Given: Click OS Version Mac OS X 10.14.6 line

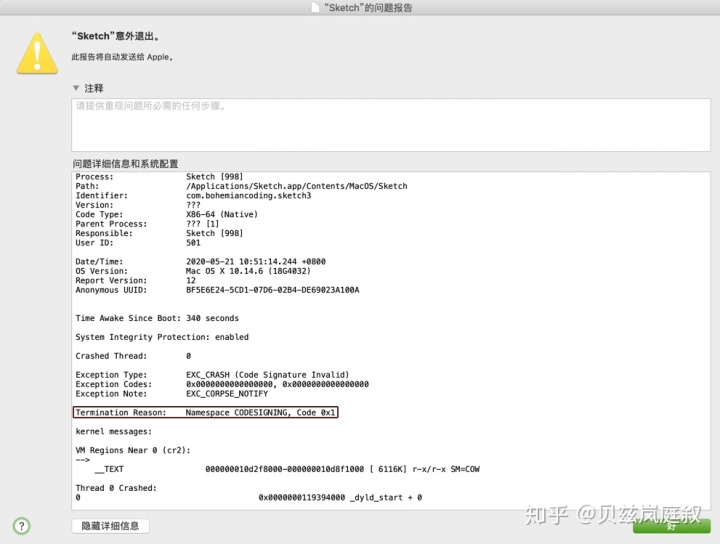Looking at the screenshot, I should tap(193, 271).
